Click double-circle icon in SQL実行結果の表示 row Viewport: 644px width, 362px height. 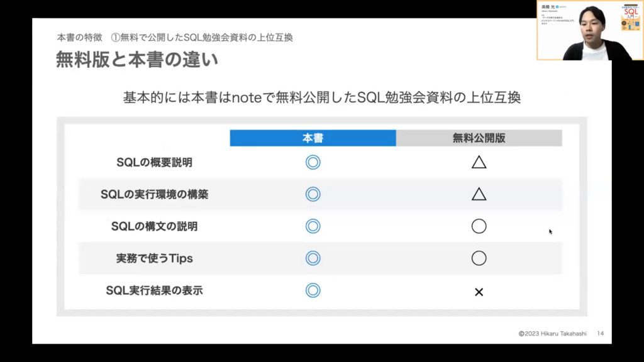tap(313, 290)
